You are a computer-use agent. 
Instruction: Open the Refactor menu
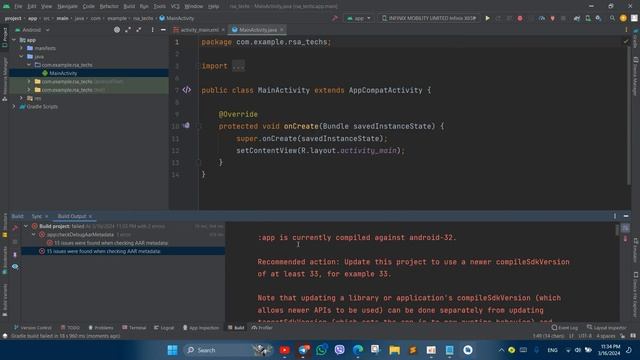(x=109, y=6)
